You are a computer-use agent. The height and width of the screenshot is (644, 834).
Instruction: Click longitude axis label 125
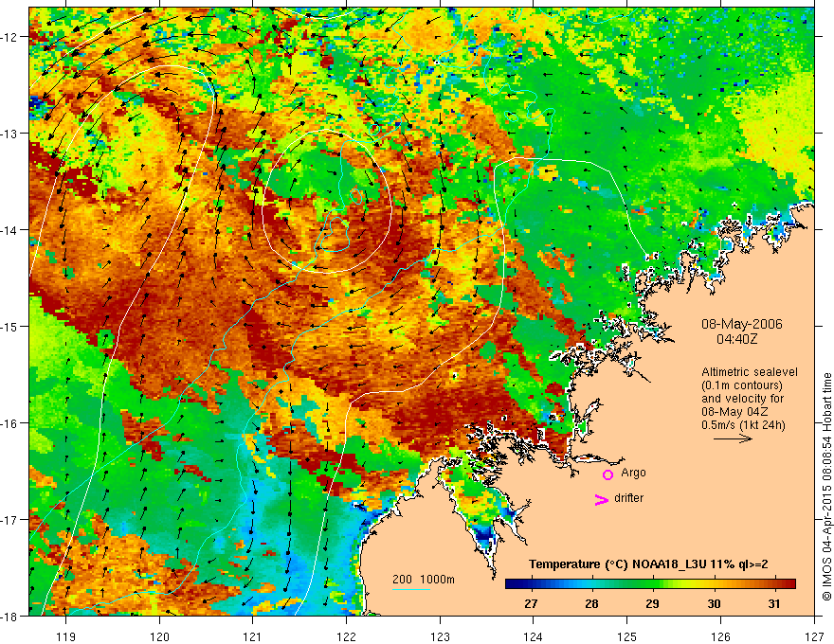pyautogui.click(x=626, y=636)
